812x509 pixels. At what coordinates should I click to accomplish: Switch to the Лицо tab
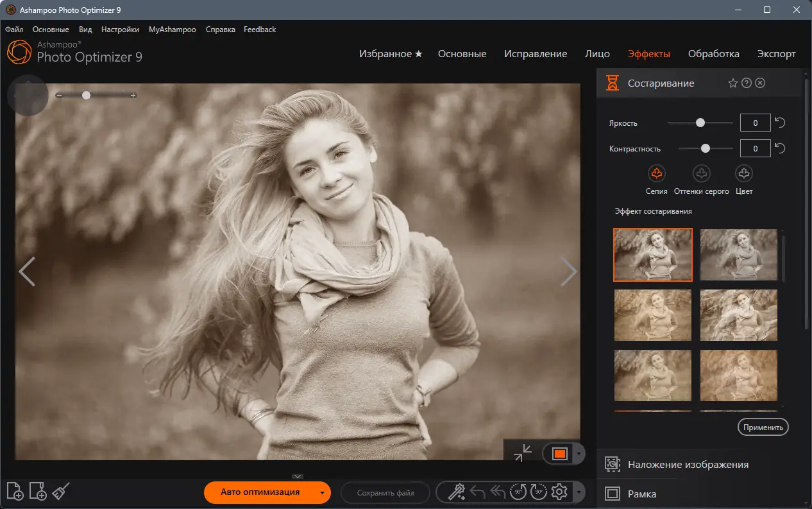(x=597, y=54)
